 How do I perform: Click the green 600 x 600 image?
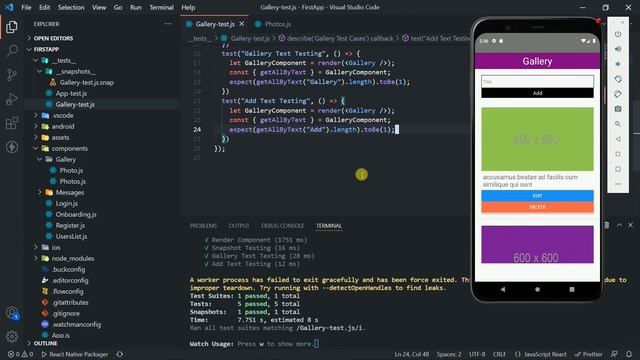(537, 139)
